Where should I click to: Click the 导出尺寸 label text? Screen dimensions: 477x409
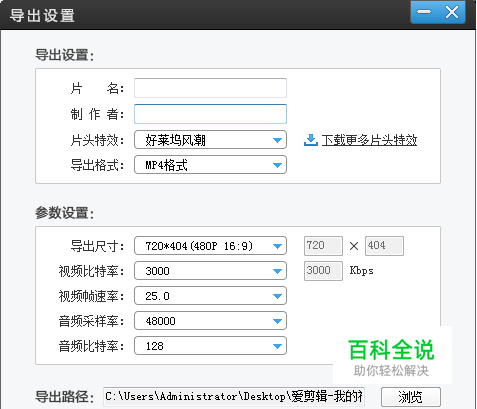tap(97, 246)
